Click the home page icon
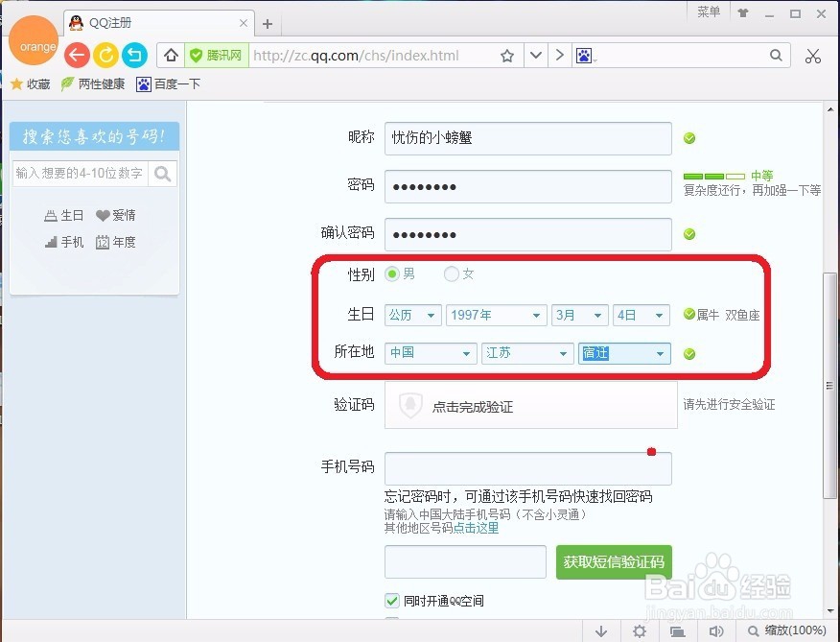The height and width of the screenshot is (642, 840). click(170, 56)
